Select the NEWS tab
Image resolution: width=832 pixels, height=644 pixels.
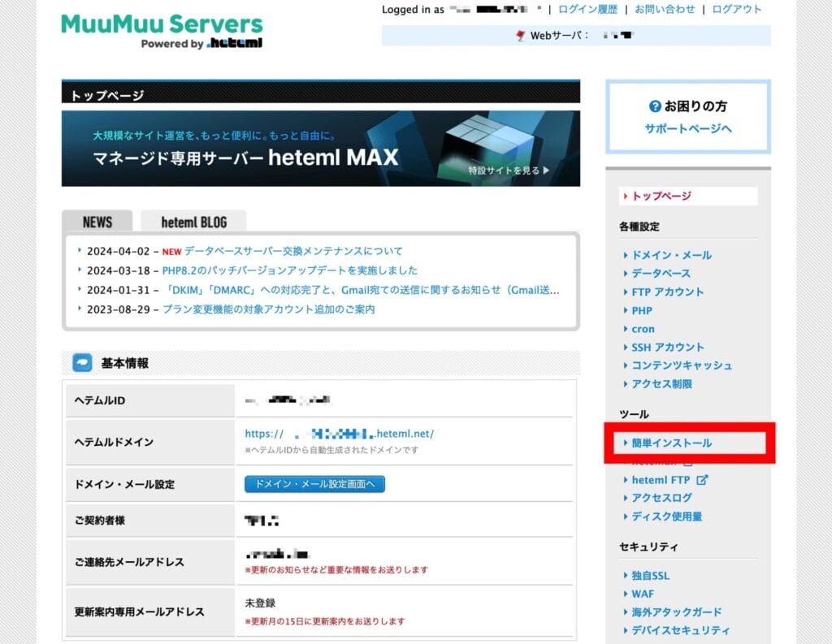pos(97,222)
